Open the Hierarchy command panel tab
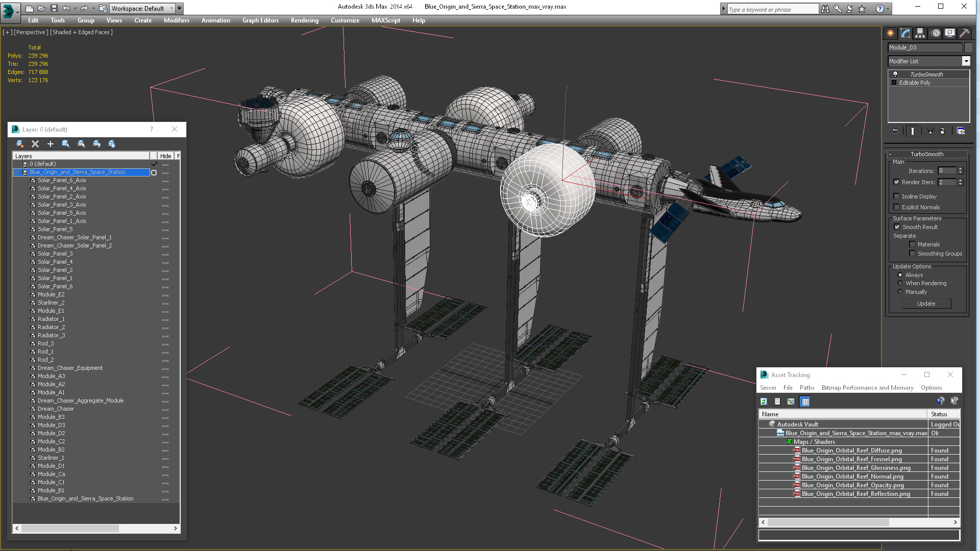This screenshot has height=551, width=980. pyautogui.click(x=920, y=33)
